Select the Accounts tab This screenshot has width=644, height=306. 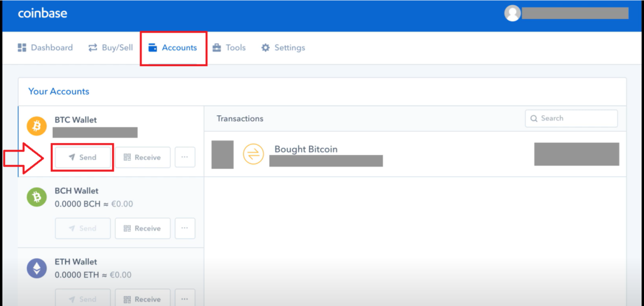172,48
